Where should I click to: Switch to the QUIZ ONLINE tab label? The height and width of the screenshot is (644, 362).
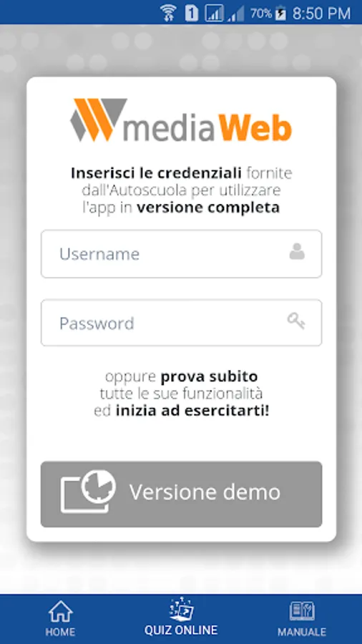(181, 630)
